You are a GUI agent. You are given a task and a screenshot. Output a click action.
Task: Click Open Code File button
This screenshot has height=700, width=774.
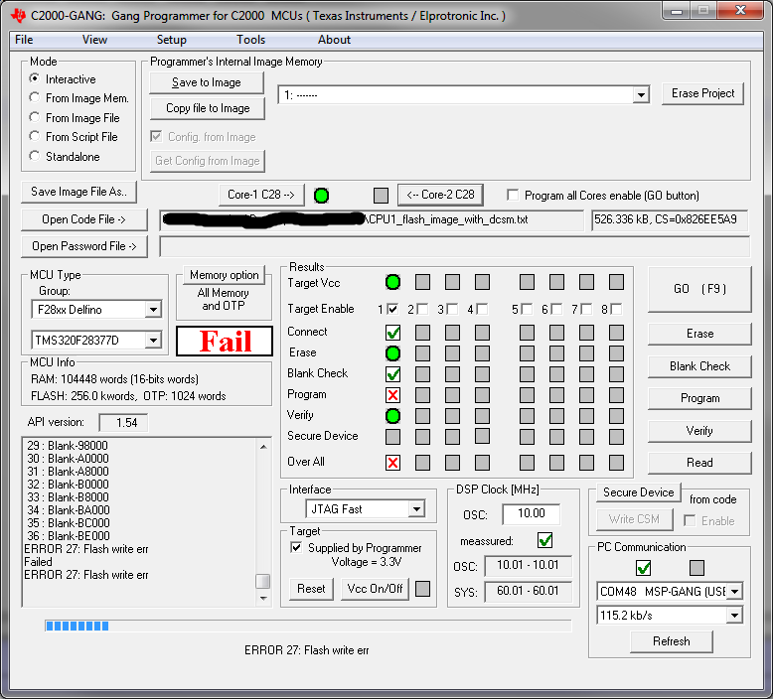coord(83,219)
